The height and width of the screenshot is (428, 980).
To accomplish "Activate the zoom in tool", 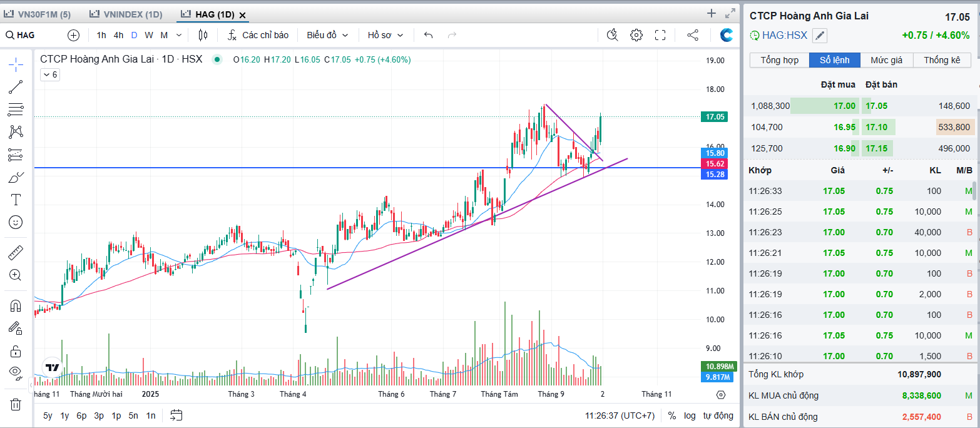I will (16, 275).
